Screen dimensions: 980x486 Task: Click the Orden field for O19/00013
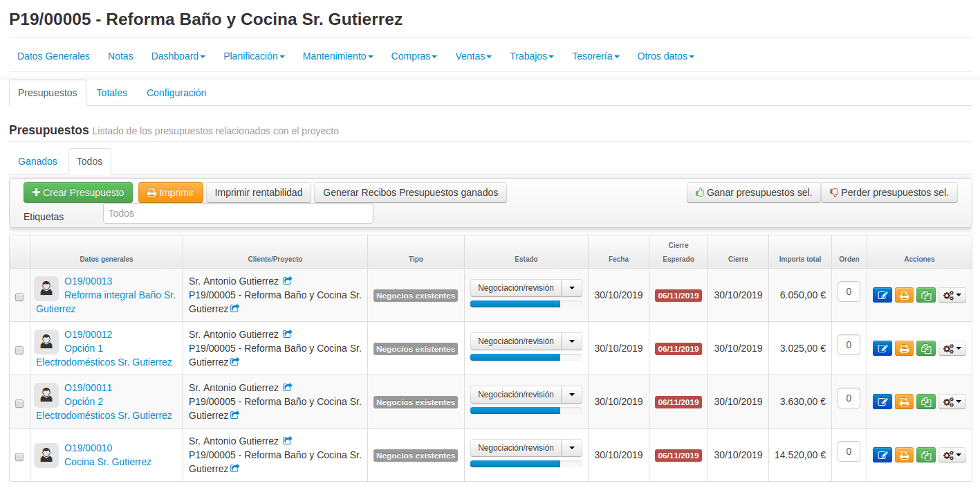849,291
